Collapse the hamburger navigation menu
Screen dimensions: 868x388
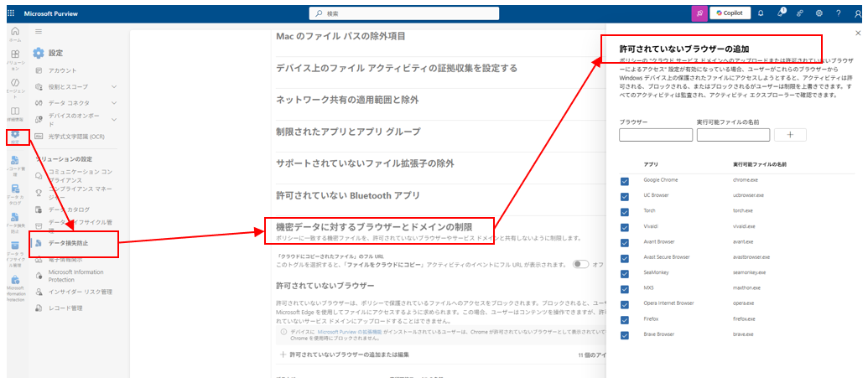click(39, 32)
